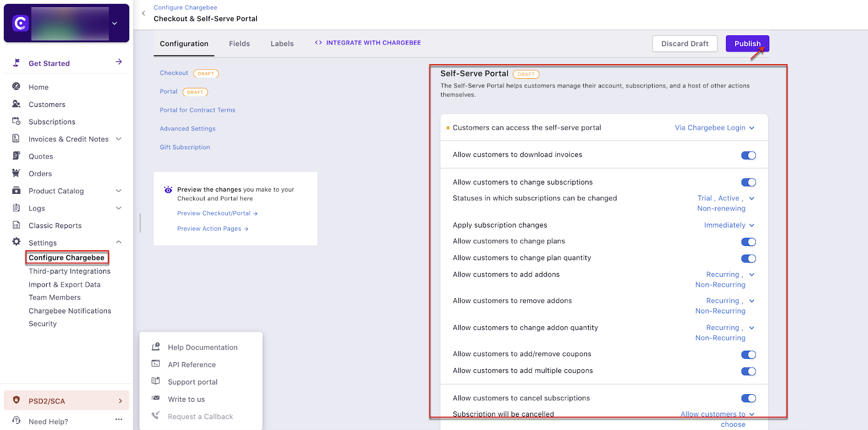This screenshot has width=868, height=430.
Task: Toggle Allow customers to change plan quantity
Action: coord(749,258)
